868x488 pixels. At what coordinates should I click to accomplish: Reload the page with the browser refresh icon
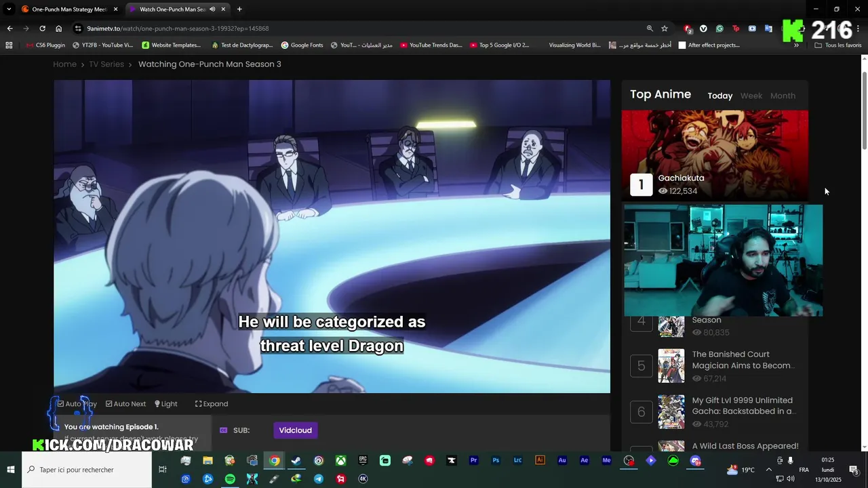pos(42,28)
